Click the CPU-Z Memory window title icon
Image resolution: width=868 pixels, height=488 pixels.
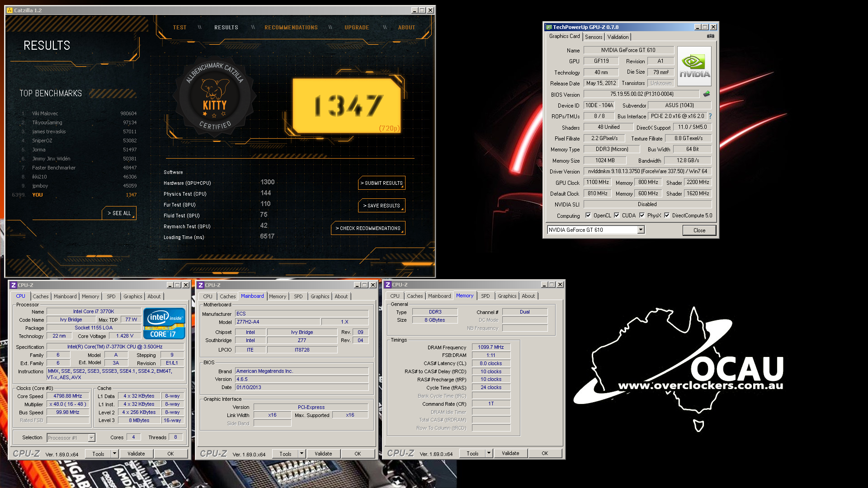388,285
